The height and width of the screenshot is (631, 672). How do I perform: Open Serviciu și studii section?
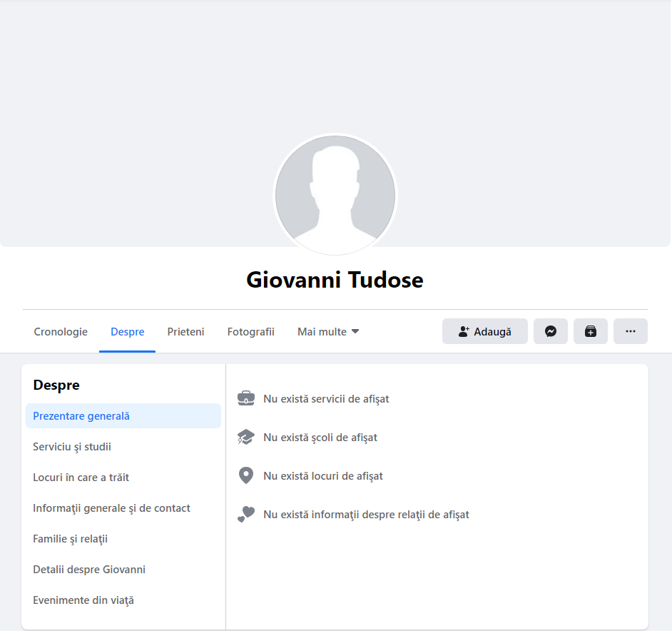123,447
